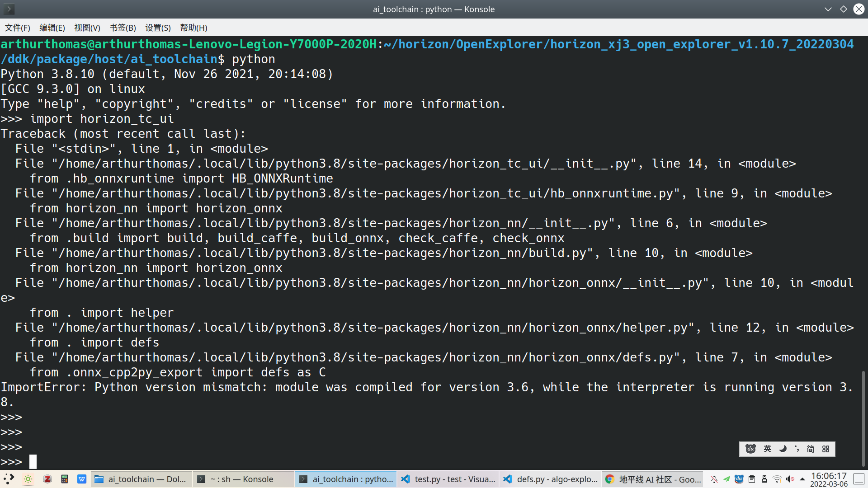Click the KDE application launcher icon
This screenshot has width=868, height=488.
(x=9, y=479)
